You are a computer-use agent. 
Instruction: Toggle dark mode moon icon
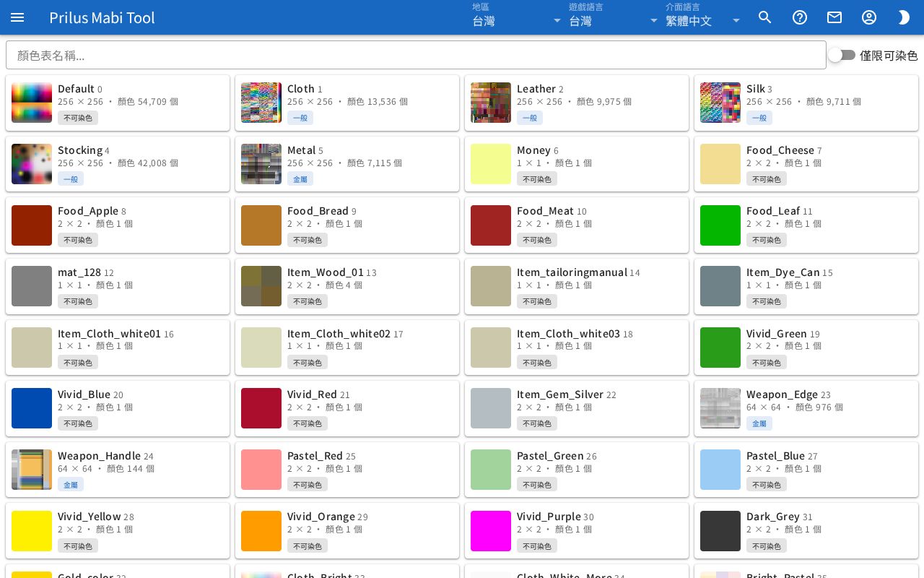(x=904, y=17)
